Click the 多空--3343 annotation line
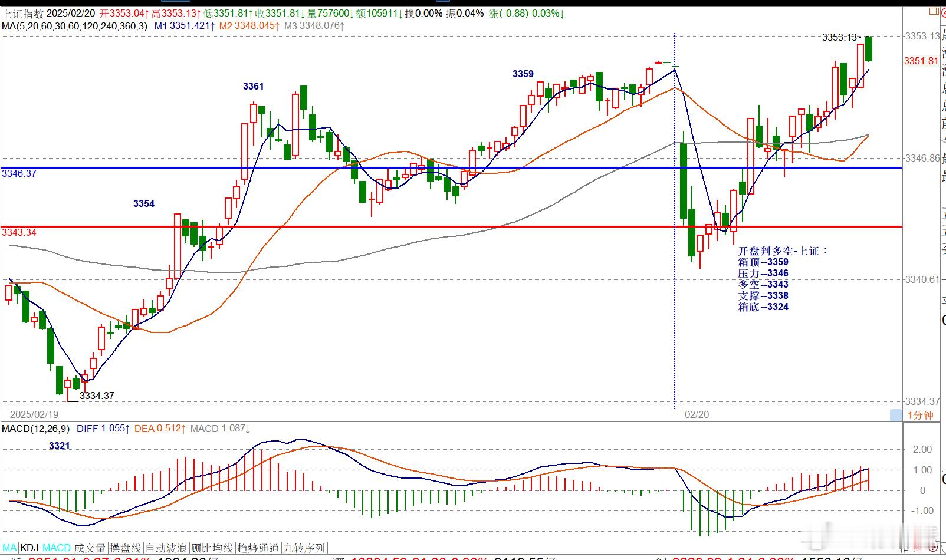Screen dimensions: 946x560 763,284
